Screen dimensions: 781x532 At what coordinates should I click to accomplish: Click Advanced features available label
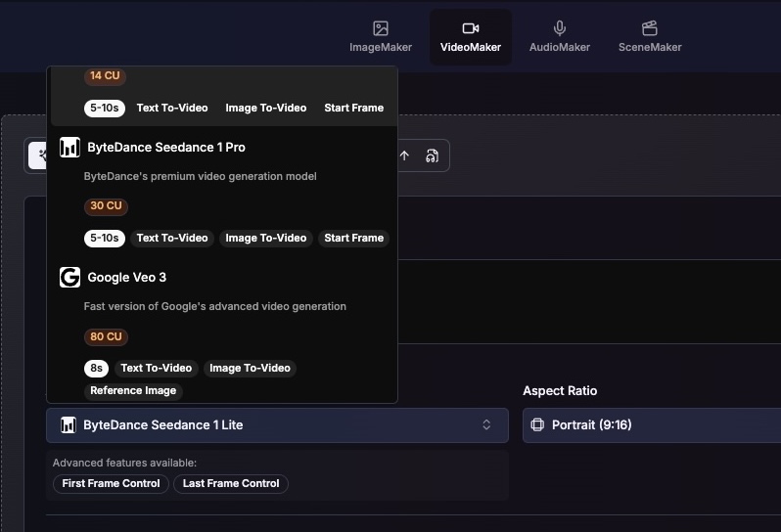124,463
